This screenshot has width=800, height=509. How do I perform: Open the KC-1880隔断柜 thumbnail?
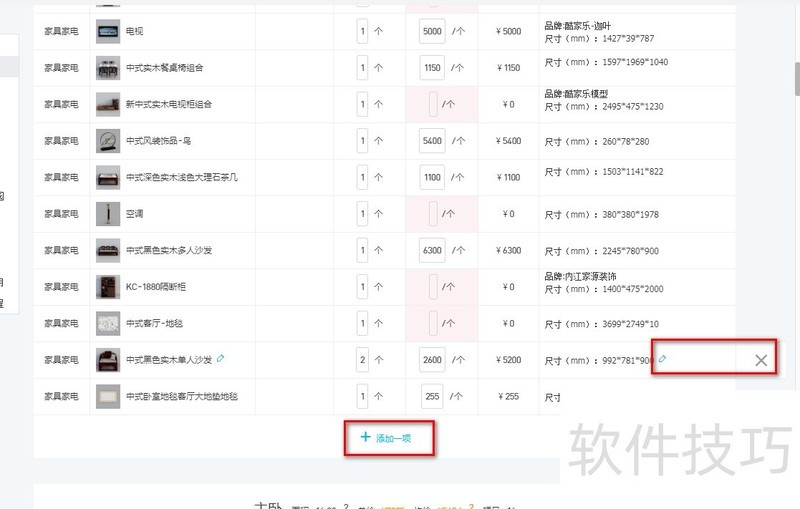tap(108, 287)
